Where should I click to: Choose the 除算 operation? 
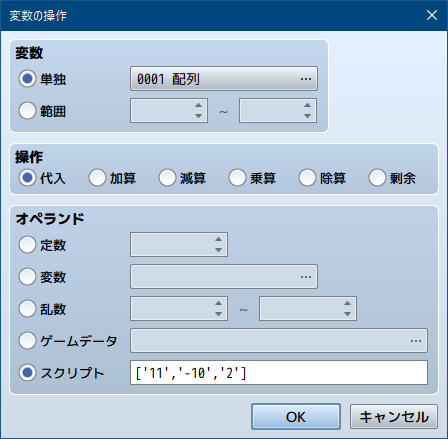(x=307, y=178)
